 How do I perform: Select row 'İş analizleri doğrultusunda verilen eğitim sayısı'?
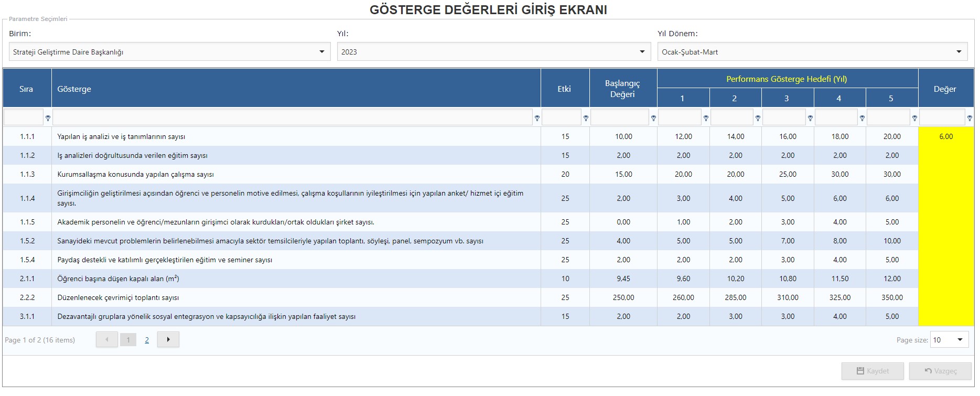pos(488,155)
